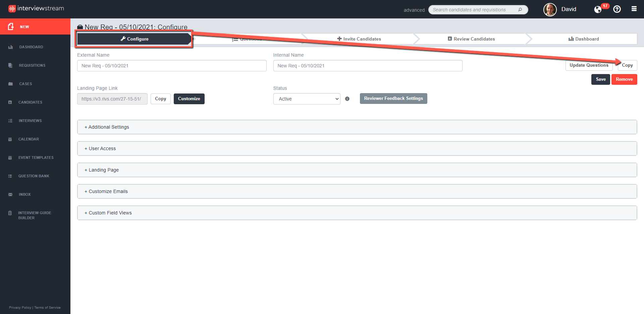This screenshot has height=314, width=644.
Task: Click the Copy requisition button
Action: pos(627,65)
